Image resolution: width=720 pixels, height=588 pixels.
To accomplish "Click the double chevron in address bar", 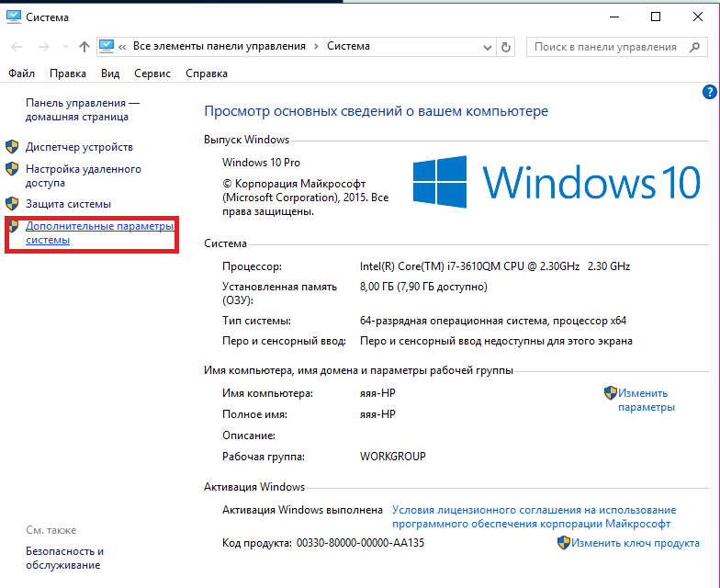I will click(x=122, y=47).
